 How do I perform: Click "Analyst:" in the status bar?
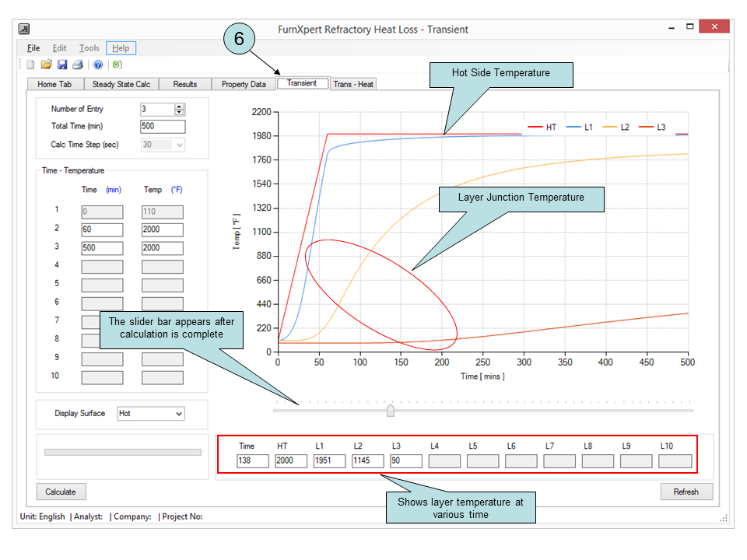click(88, 516)
